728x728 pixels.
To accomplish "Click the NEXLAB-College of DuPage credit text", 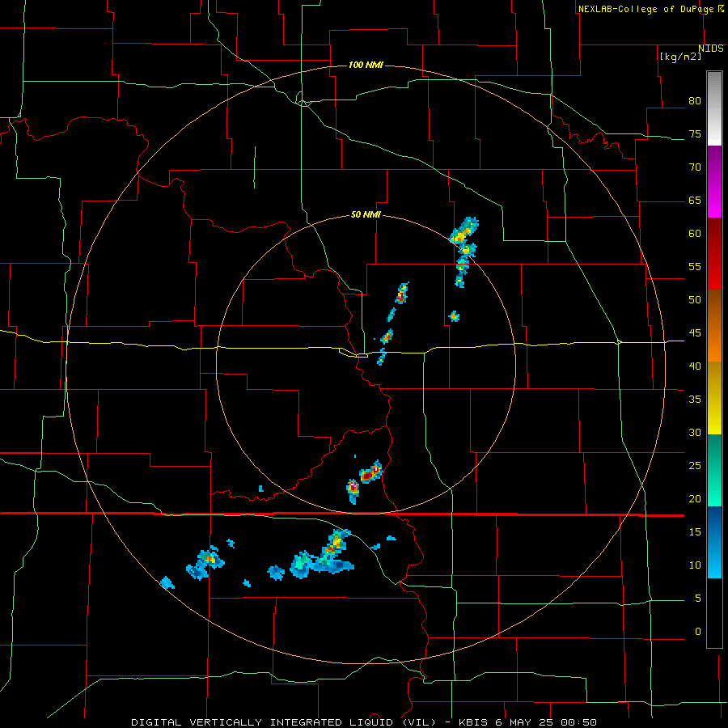I will click(x=645, y=9).
